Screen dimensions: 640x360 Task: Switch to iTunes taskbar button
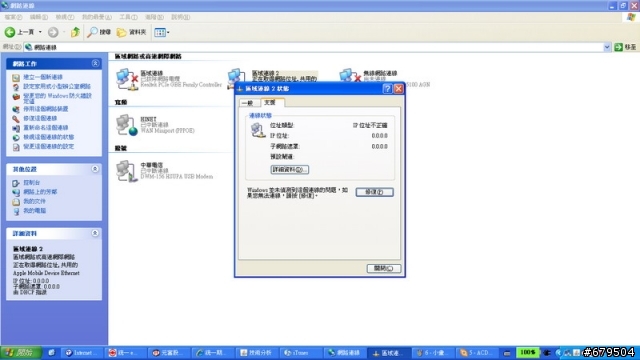(301, 353)
